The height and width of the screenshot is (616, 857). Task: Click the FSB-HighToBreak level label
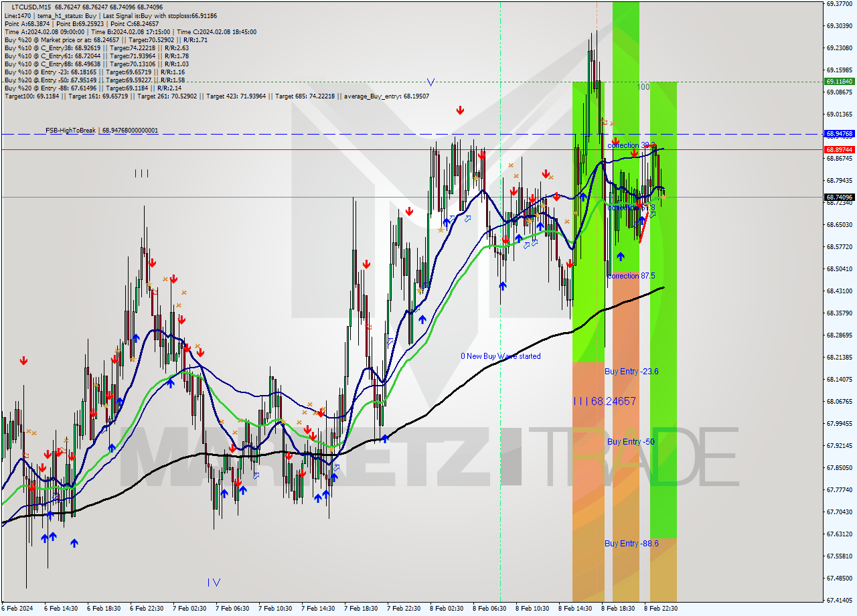102,130
